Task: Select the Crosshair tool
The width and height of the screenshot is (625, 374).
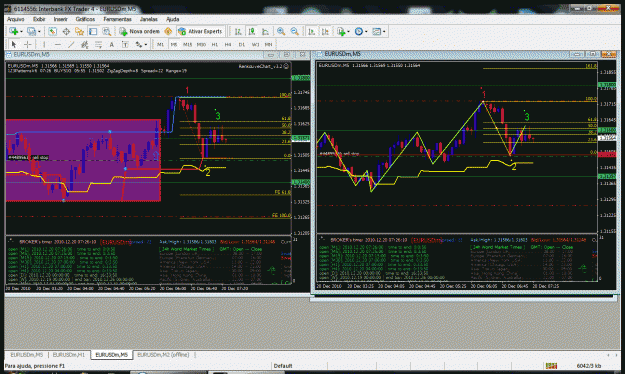Action: click(28, 44)
